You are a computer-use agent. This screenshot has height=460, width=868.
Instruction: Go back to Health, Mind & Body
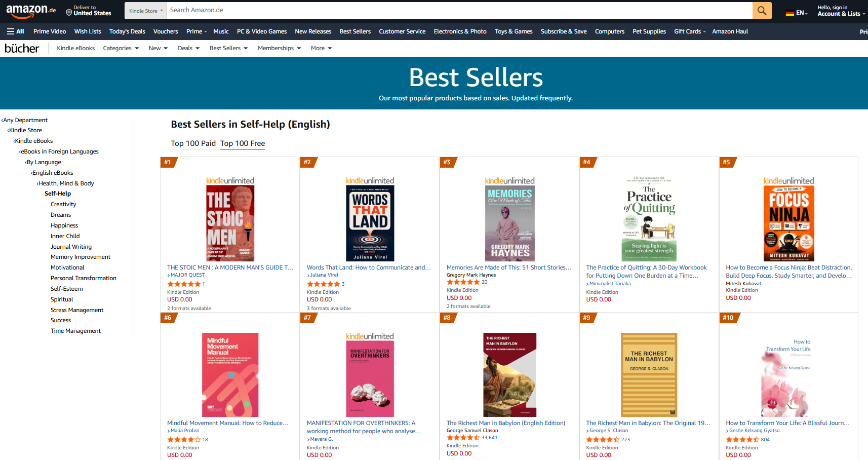tap(66, 183)
